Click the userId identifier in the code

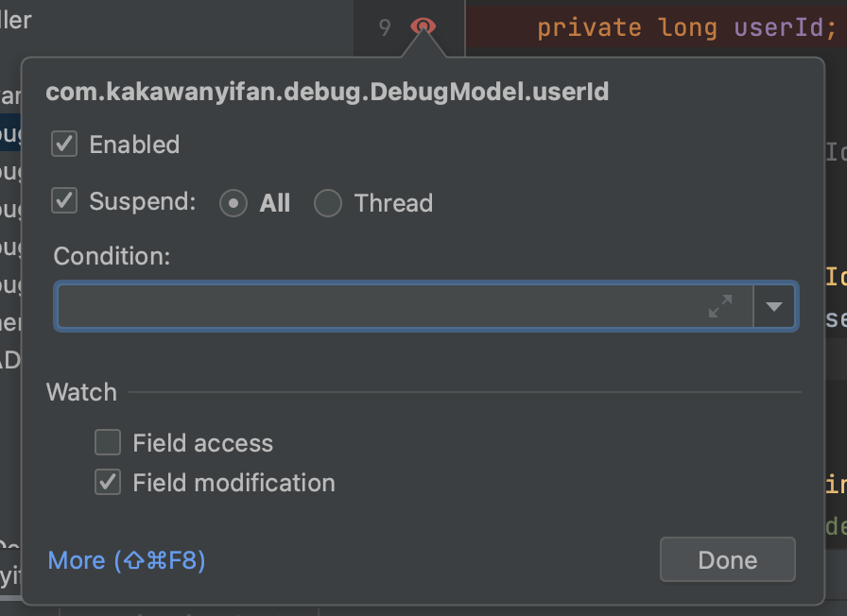(x=779, y=28)
